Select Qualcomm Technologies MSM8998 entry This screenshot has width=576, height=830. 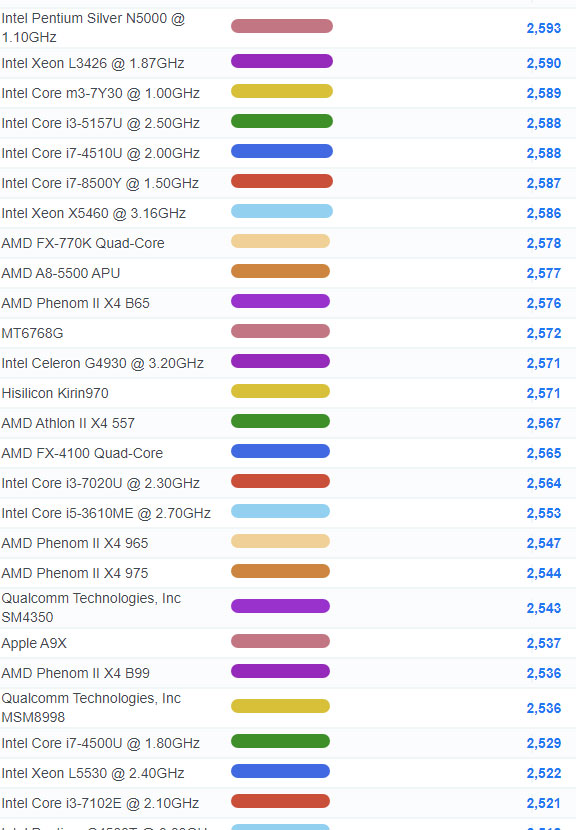pyautogui.click(x=91, y=708)
